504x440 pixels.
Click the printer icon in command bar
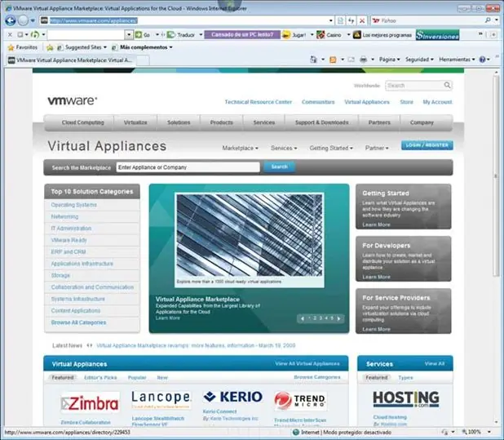click(363, 60)
